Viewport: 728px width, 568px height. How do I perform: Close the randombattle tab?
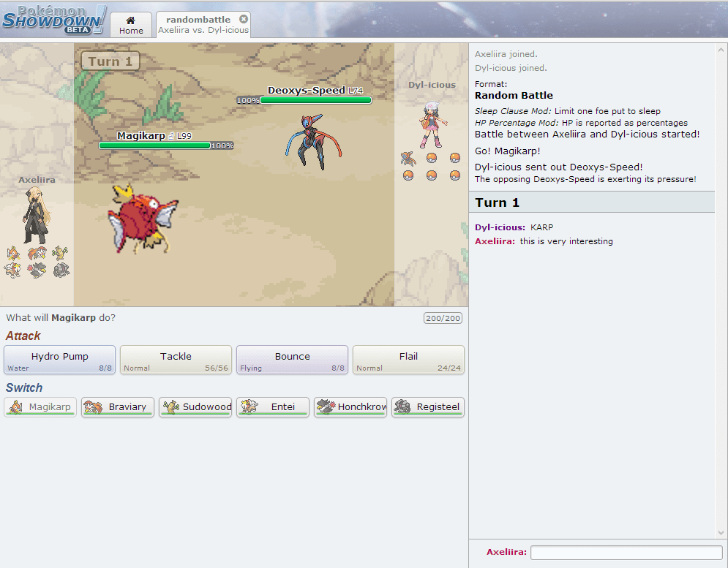pos(244,19)
